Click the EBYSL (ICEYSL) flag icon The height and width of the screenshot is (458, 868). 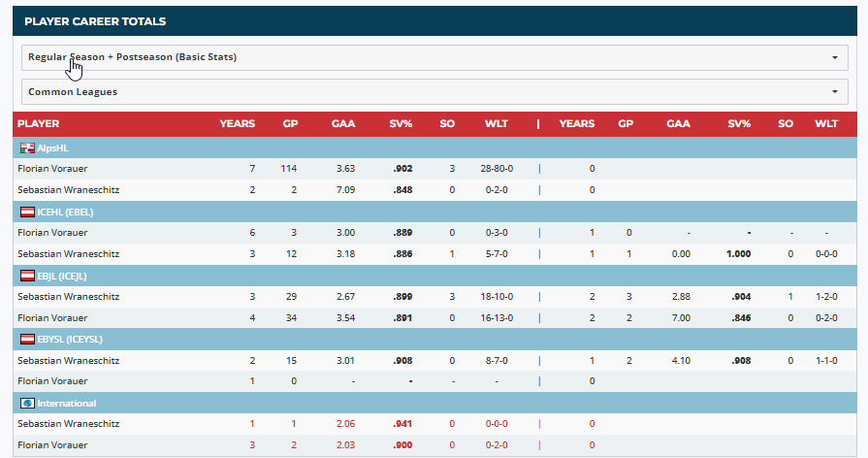[27, 340]
